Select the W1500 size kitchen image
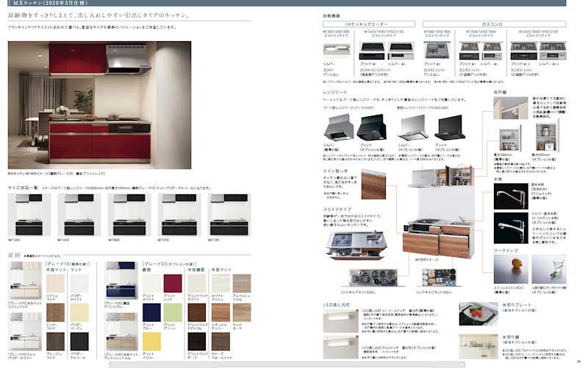 [29, 215]
